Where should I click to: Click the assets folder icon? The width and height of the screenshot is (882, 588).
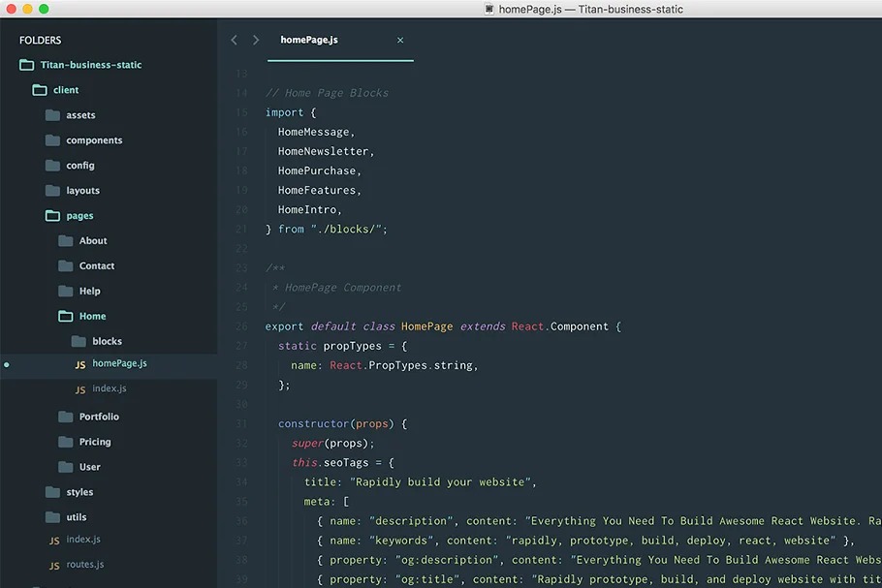click(x=52, y=115)
